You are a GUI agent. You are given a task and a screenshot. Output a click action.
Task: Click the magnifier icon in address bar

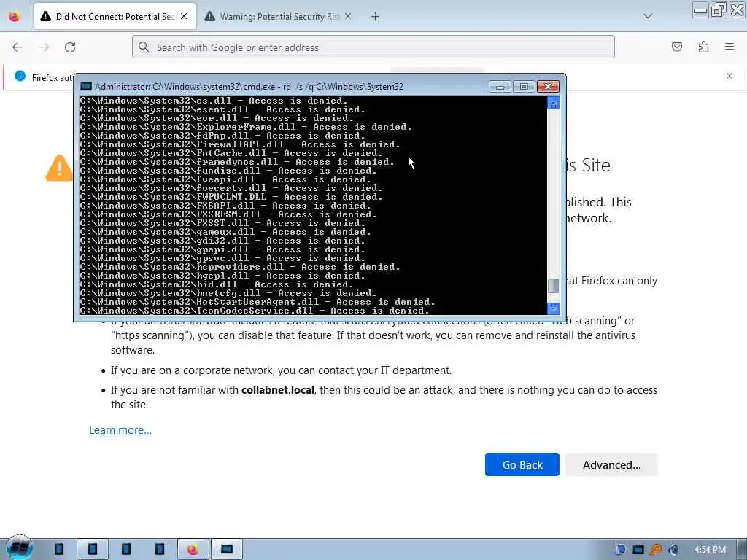pyautogui.click(x=144, y=47)
